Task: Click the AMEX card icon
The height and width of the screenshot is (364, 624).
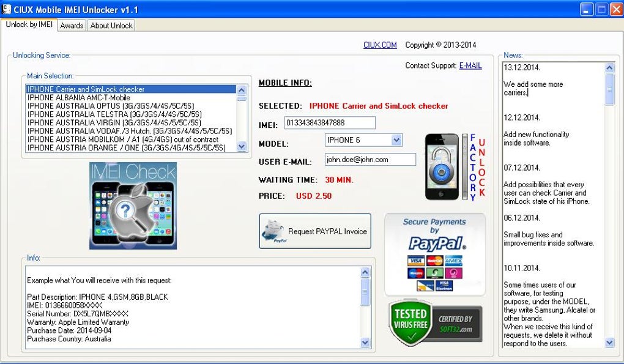Action: click(x=454, y=261)
